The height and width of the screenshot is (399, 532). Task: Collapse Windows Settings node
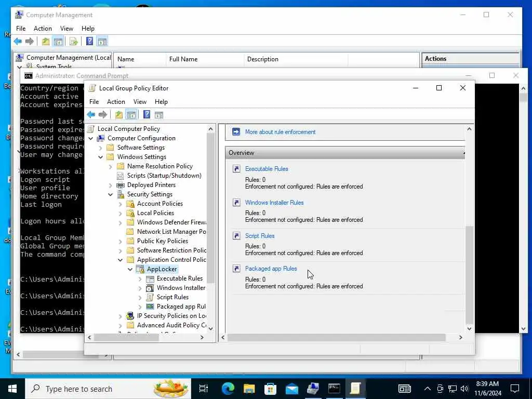pos(101,157)
